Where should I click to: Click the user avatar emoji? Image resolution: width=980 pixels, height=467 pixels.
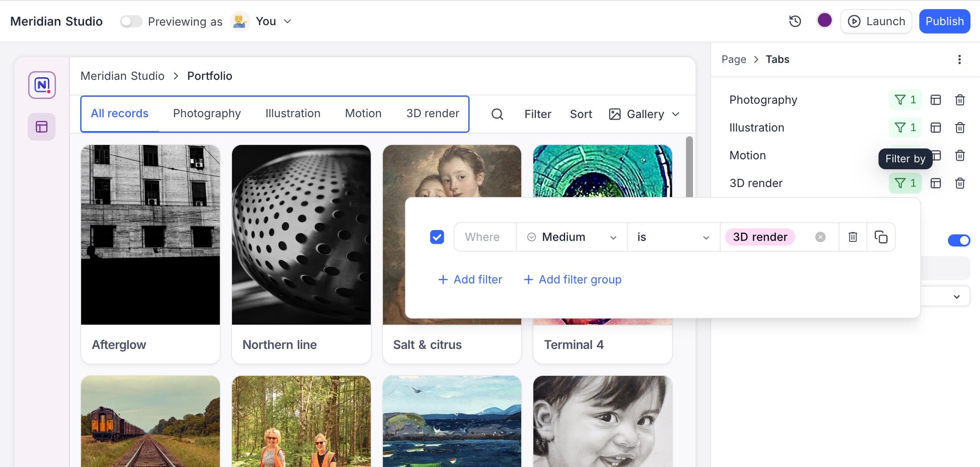[240, 21]
